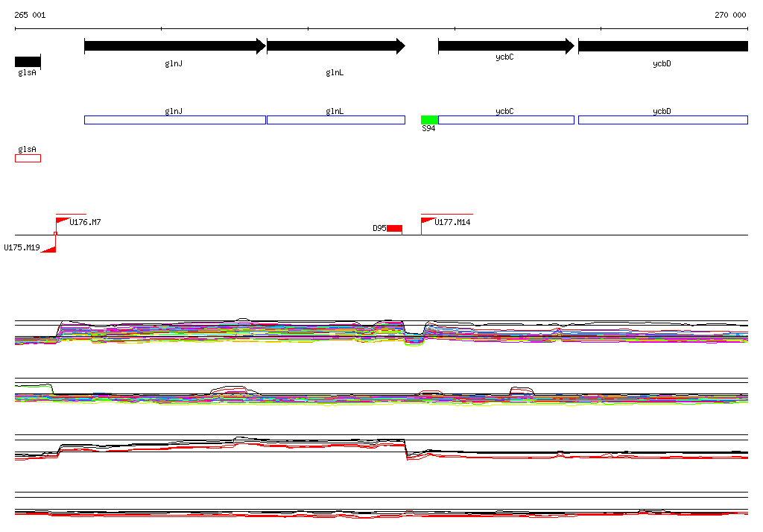Image resolution: width=763 pixels, height=532 pixels.
Task: Click the black glsA gene block
Action: 28,62
